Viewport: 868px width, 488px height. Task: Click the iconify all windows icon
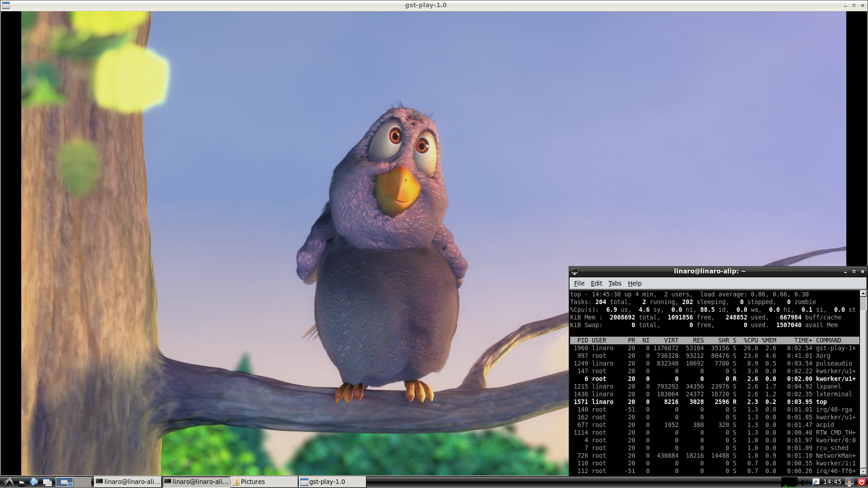(x=47, y=482)
